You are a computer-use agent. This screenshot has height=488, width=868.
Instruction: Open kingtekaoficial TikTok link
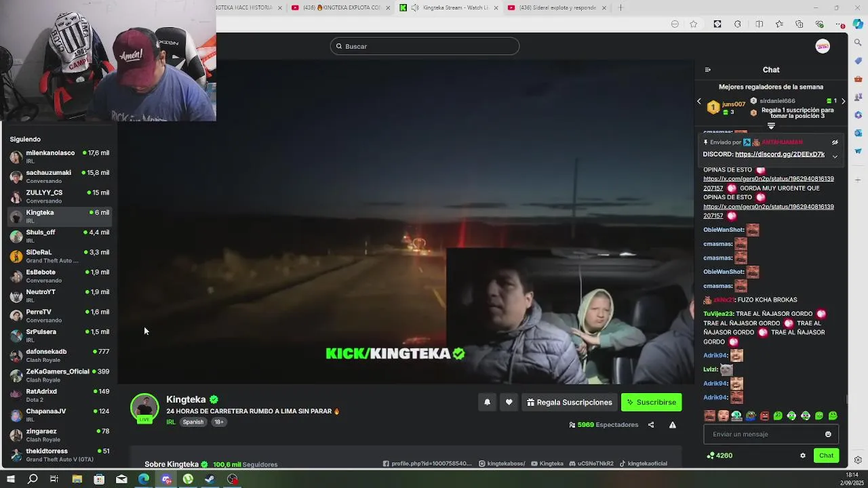pyautogui.click(x=643, y=464)
